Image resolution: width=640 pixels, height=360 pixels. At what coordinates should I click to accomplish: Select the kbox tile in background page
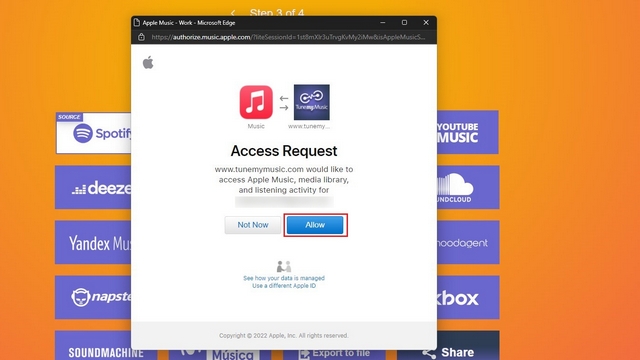468,297
